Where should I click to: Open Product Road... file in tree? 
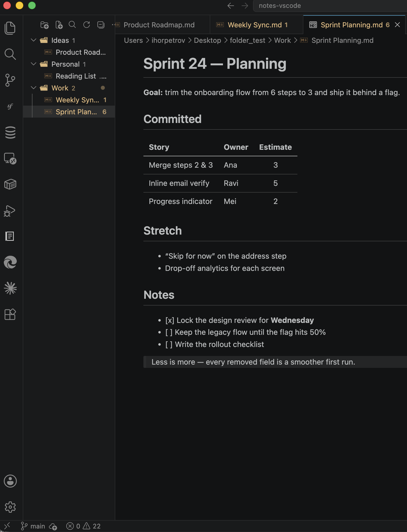pos(69,52)
